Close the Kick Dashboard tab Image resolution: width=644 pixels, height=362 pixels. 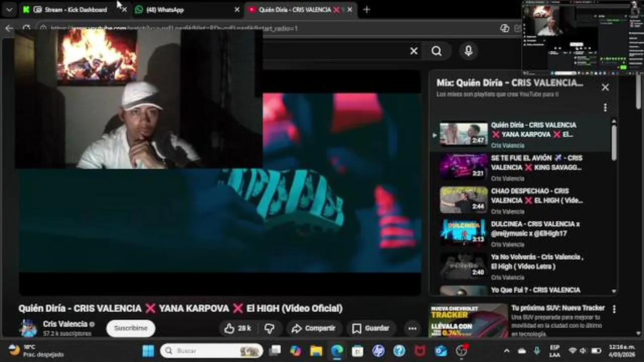click(x=124, y=10)
